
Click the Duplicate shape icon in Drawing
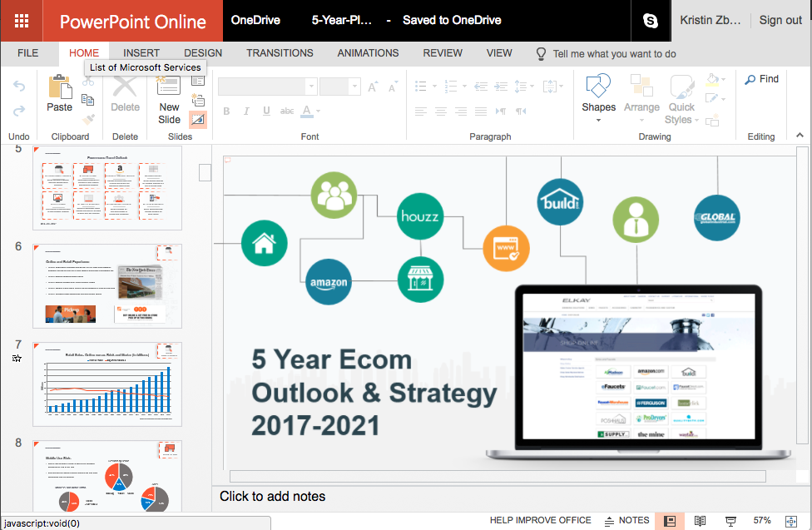pyautogui.click(x=712, y=121)
